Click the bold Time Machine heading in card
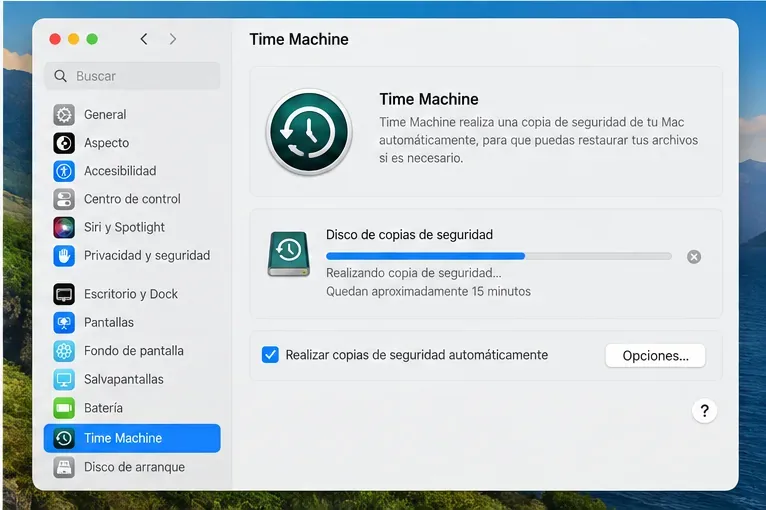Image resolution: width=766 pixels, height=510 pixels. pyautogui.click(x=429, y=99)
